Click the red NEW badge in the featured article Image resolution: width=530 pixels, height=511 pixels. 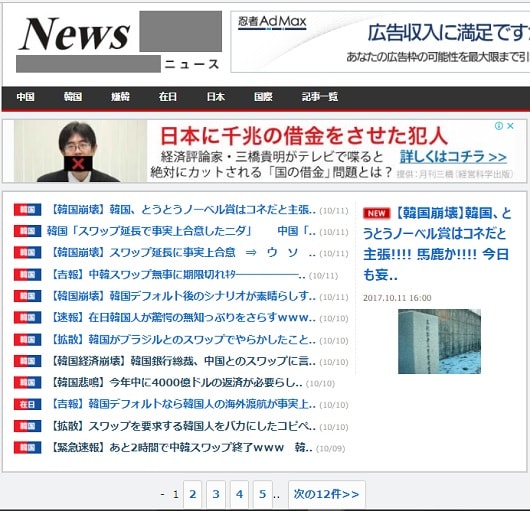coord(376,213)
